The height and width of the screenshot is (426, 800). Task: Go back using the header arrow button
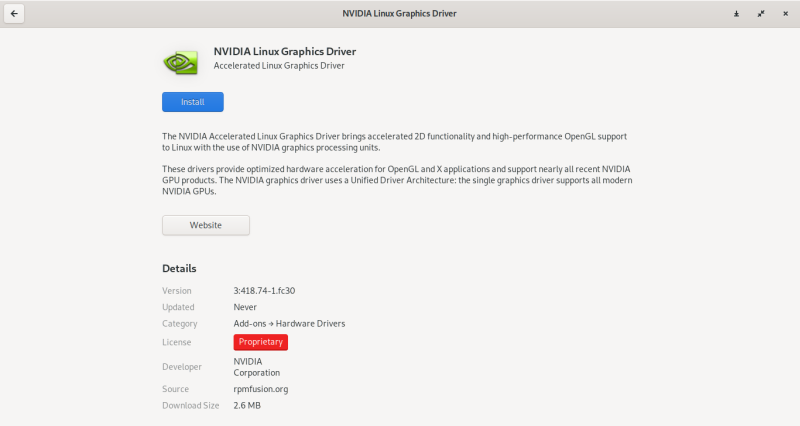click(x=14, y=14)
